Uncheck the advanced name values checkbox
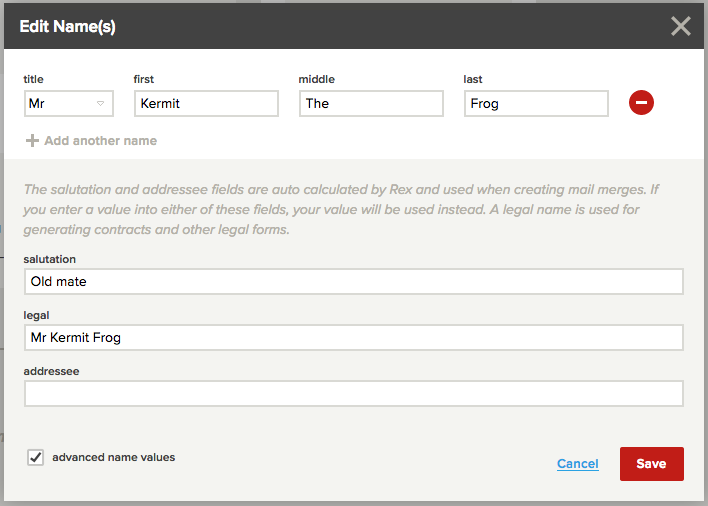708x506 pixels. pos(36,457)
